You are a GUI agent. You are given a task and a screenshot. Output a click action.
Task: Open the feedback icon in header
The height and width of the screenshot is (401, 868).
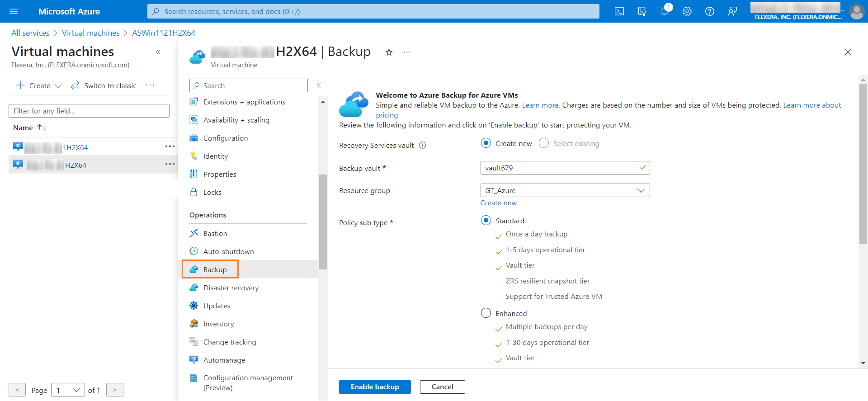tap(732, 11)
